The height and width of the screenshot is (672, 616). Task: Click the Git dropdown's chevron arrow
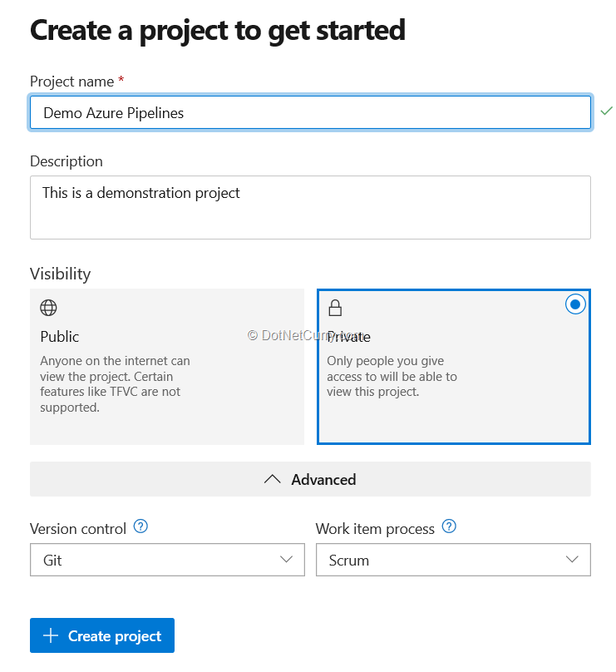click(287, 560)
